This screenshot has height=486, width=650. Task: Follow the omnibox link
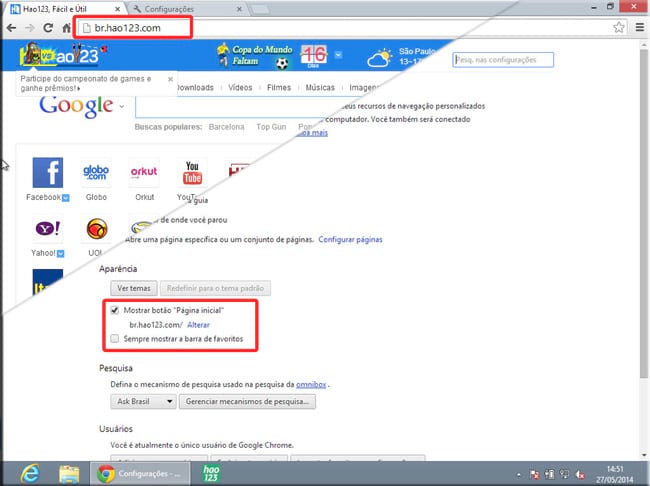coord(311,384)
